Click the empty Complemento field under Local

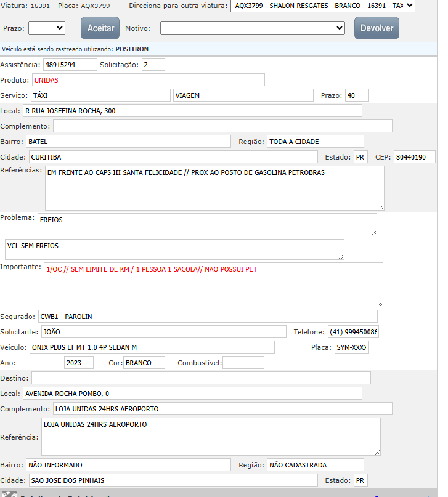tap(222, 126)
